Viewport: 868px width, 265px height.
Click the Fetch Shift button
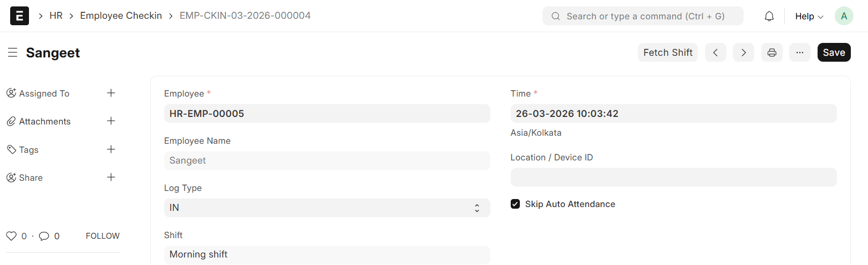[667, 53]
